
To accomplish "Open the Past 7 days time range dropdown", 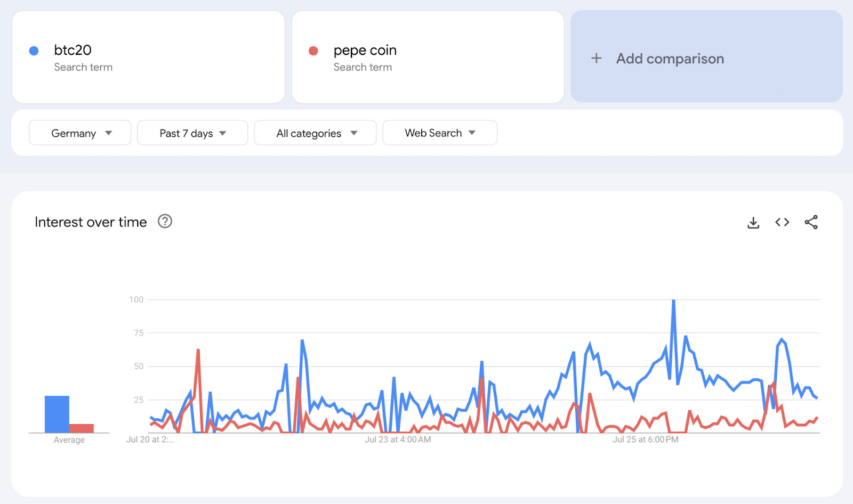I will 192,133.
